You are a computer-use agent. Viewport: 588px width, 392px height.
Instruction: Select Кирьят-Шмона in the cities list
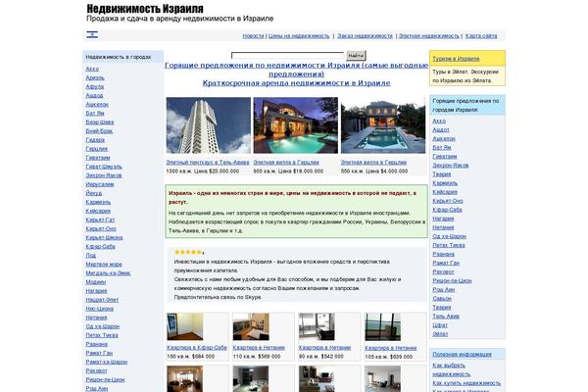pos(104,238)
